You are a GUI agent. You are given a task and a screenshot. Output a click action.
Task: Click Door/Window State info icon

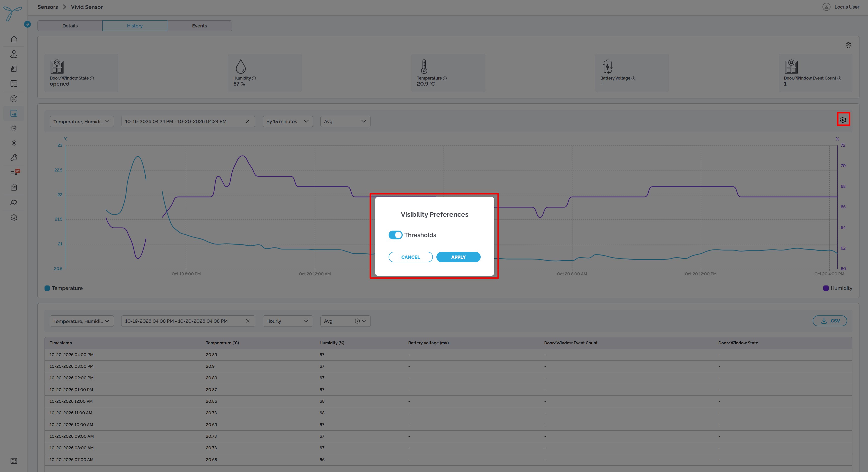(92, 78)
